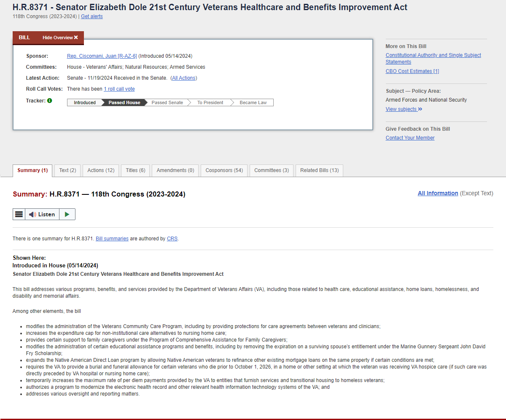Switch to the Amendments (0) tab
The width and height of the screenshot is (506, 420).
[x=175, y=170]
